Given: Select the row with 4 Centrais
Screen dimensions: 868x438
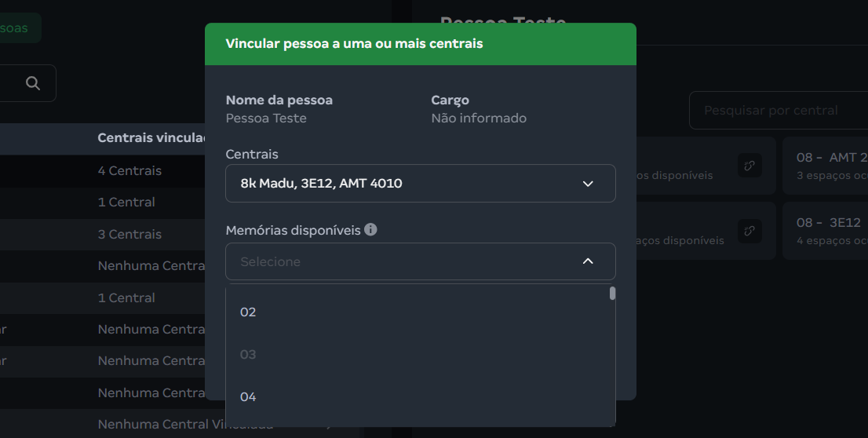Looking at the screenshot, I should 129,171.
